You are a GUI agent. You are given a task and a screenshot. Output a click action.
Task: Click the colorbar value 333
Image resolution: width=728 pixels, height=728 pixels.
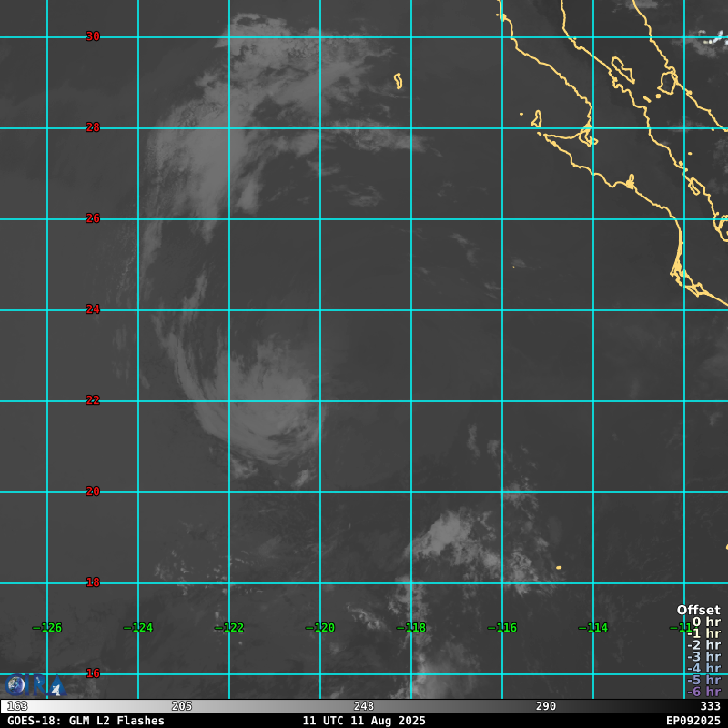[x=711, y=706]
